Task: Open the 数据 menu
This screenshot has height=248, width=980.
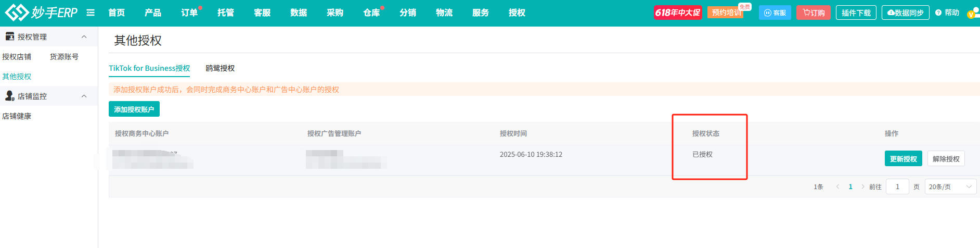Action: point(299,13)
